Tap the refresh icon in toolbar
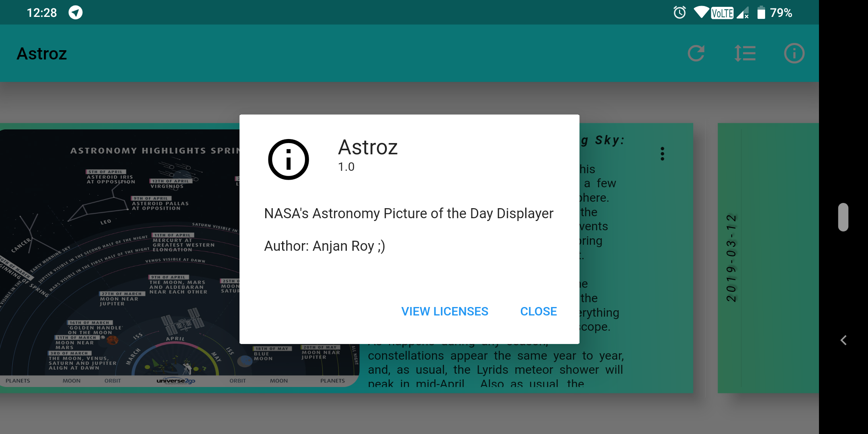The image size is (868, 434). click(696, 53)
